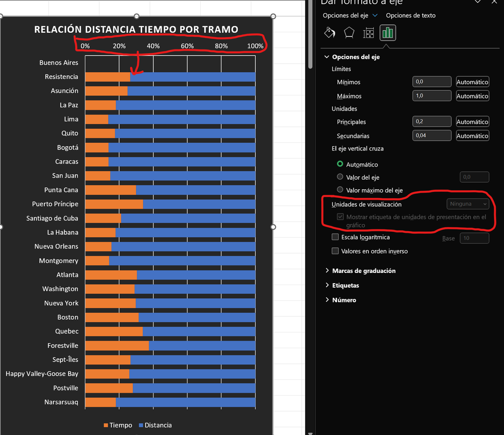504x435 pixels.
Task: Check Valores en orden inverso
Action: 335,251
